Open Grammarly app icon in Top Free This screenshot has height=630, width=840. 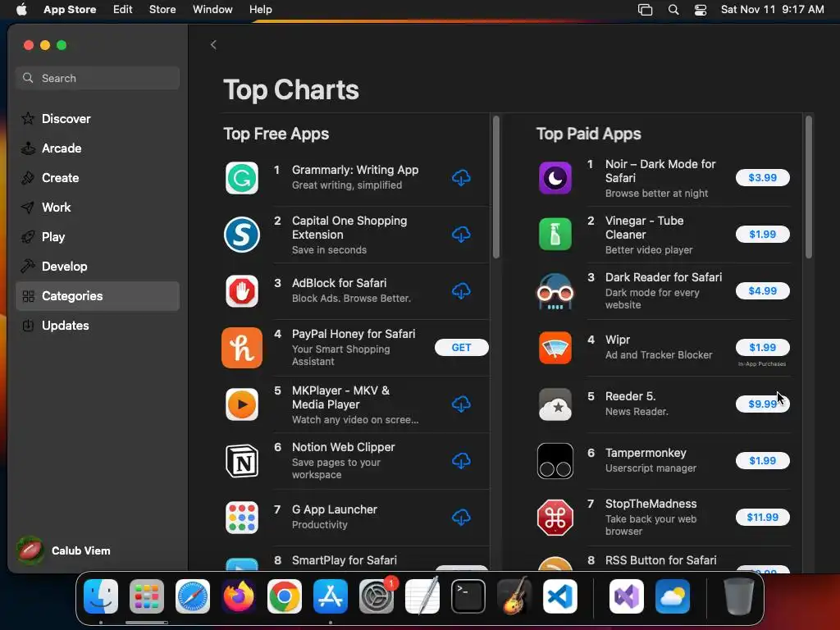(242, 178)
